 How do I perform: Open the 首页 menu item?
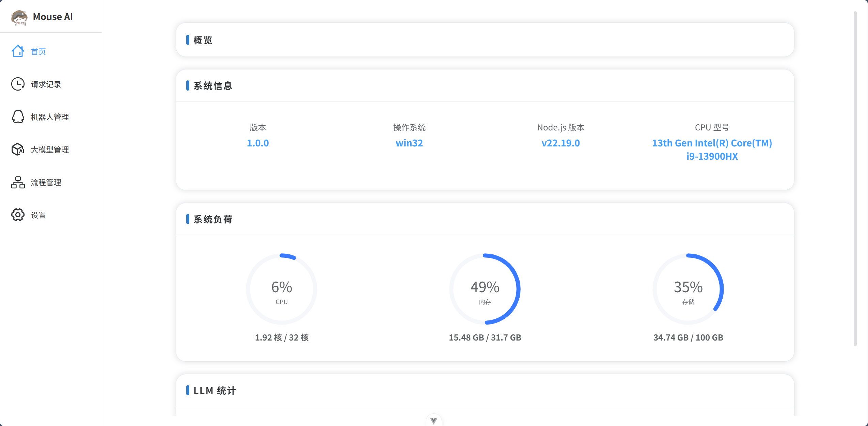click(x=38, y=52)
